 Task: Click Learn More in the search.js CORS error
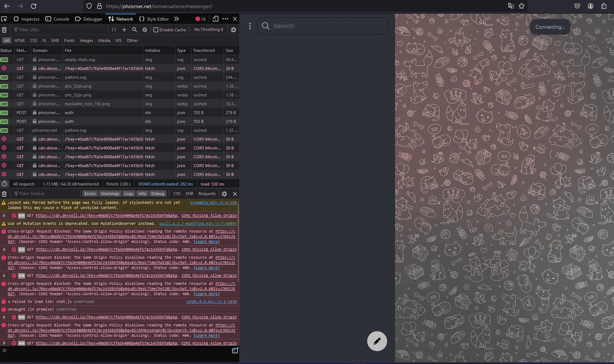pyautogui.click(x=207, y=335)
